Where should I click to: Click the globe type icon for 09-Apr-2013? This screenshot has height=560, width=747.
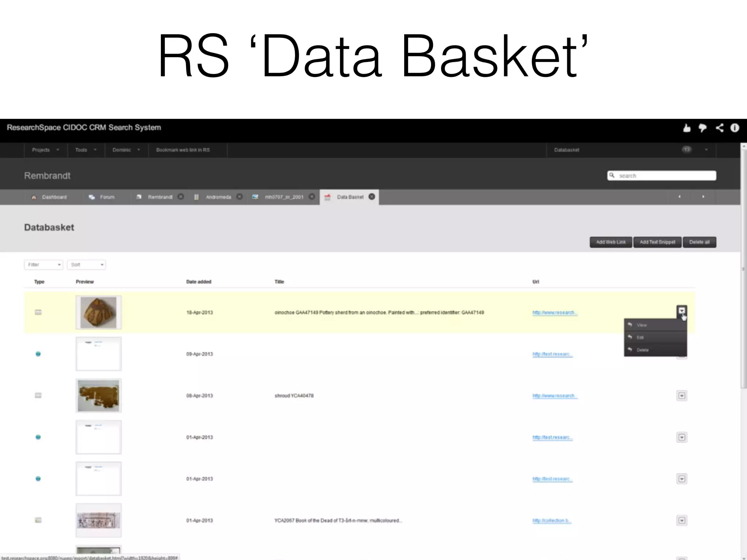38,354
